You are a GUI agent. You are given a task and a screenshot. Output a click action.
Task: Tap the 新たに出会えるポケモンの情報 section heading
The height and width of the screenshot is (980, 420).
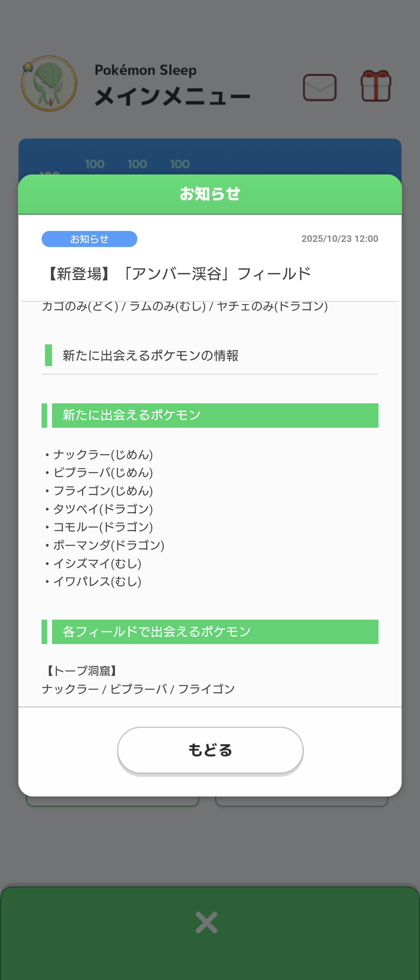coord(150,355)
